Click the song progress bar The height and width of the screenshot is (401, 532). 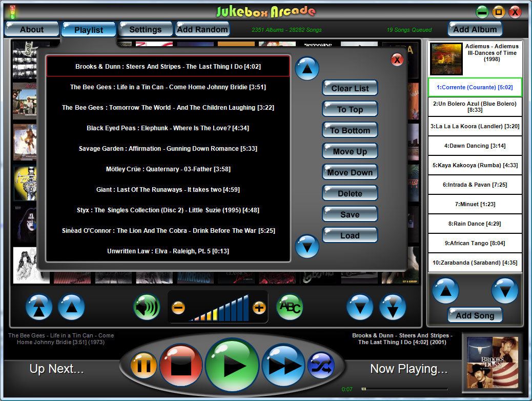click(404, 389)
